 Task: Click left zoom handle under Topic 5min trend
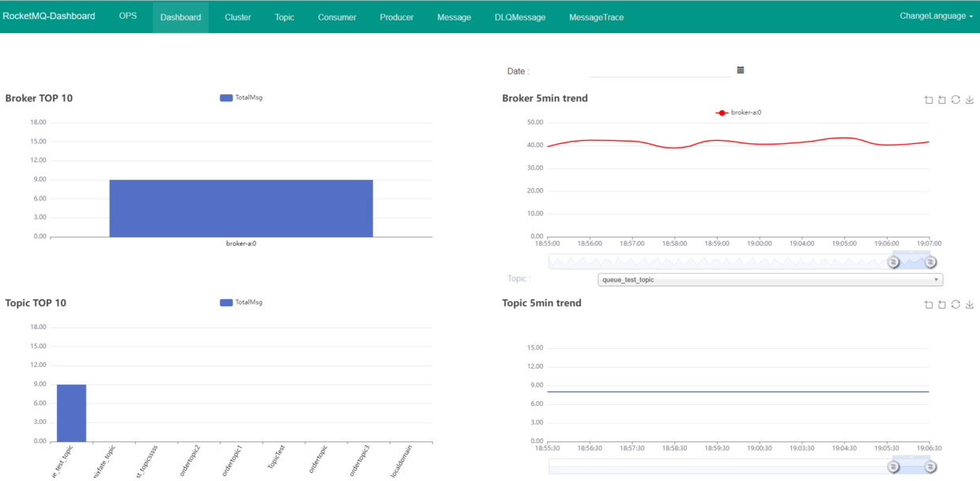click(x=894, y=467)
